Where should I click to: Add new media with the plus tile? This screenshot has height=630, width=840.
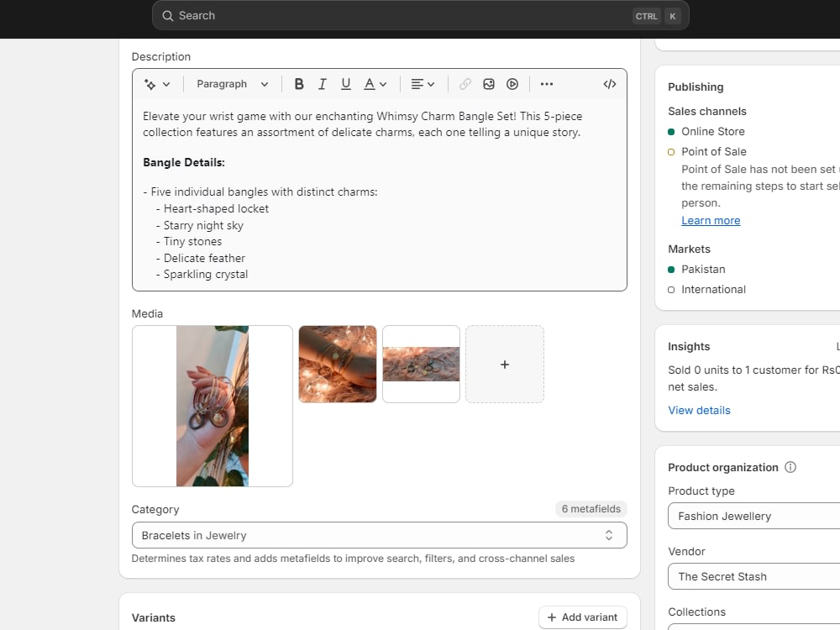(x=505, y=365)
